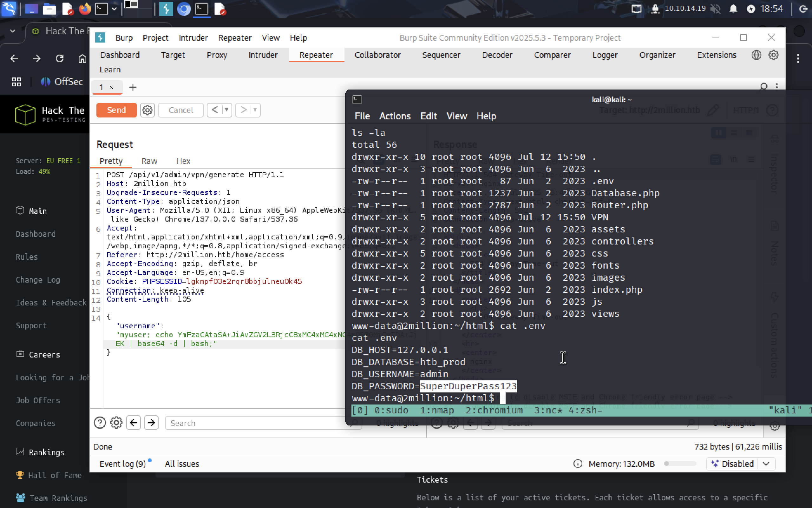Open request search settings gear

pyautogui.click(x=116, y=423)
